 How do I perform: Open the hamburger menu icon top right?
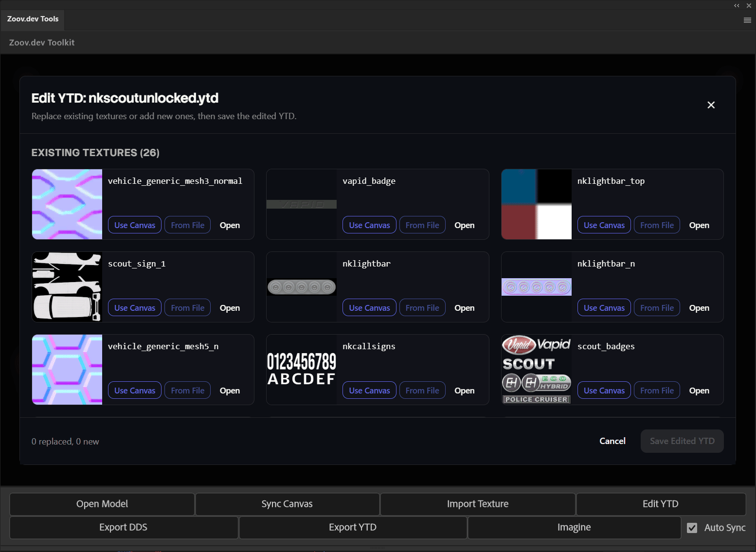coord(747,20)
